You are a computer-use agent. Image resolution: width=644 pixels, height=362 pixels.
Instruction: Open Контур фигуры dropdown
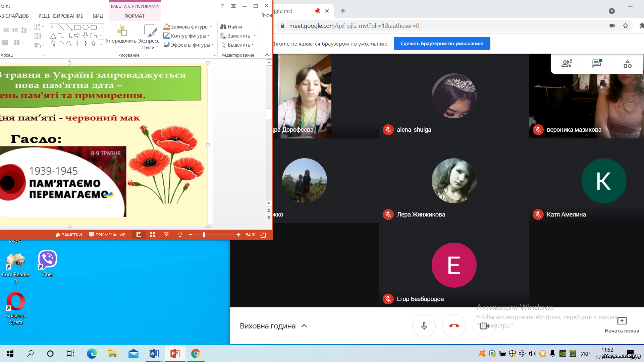(x=186, y=36)
